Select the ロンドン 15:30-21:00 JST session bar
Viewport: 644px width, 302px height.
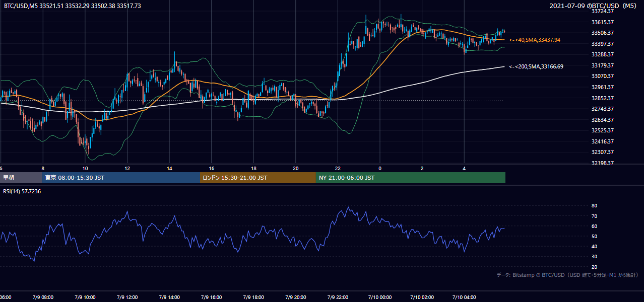[x=258, y=178]
